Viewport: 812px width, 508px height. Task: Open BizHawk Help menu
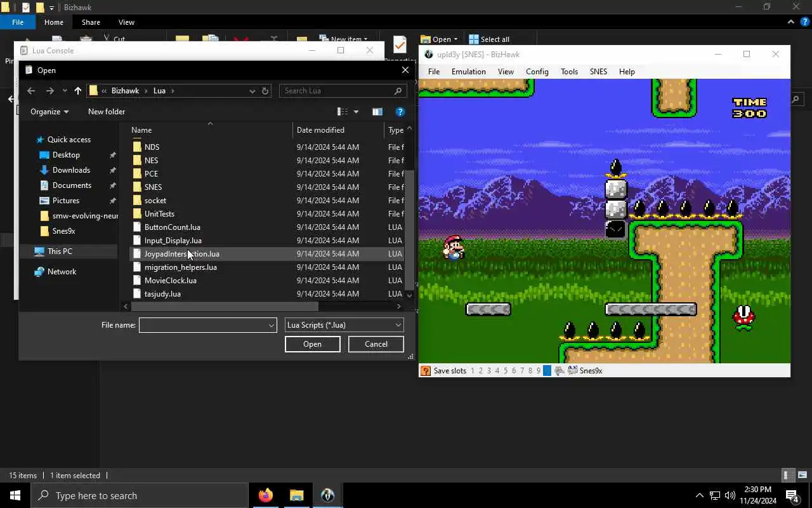pos(627,72)
